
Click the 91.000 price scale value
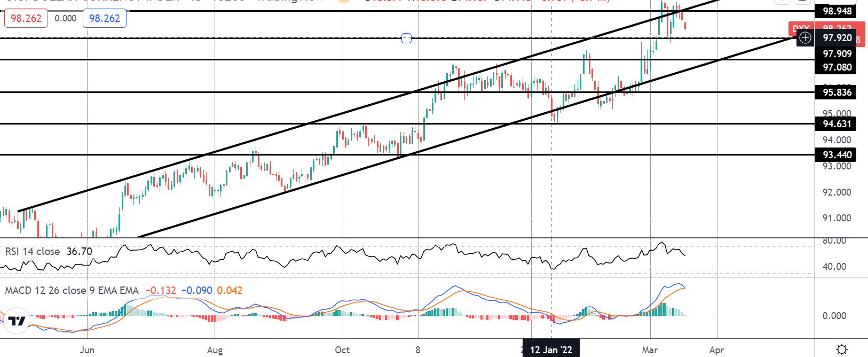coord(837,218)
